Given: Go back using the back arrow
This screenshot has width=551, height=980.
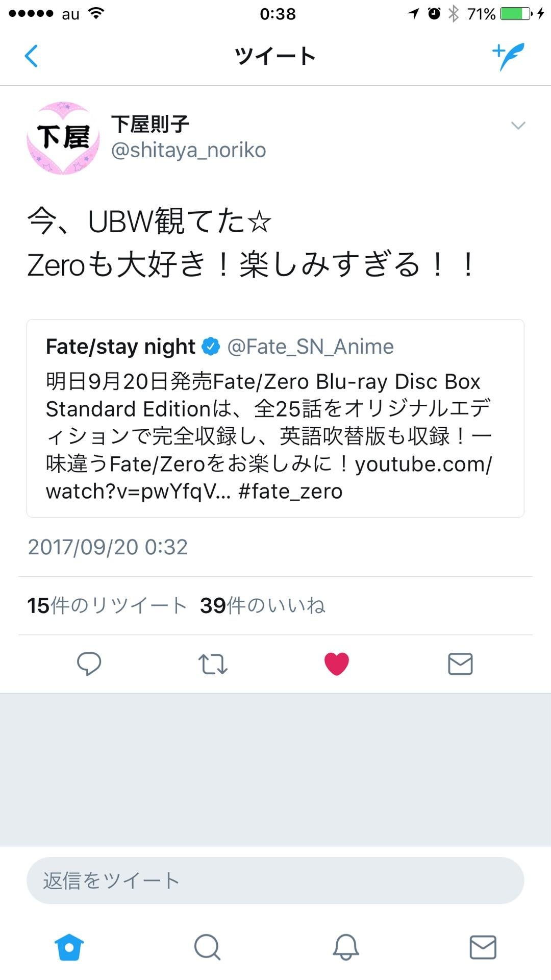Looking at the screenshot, I should (32, 56).
